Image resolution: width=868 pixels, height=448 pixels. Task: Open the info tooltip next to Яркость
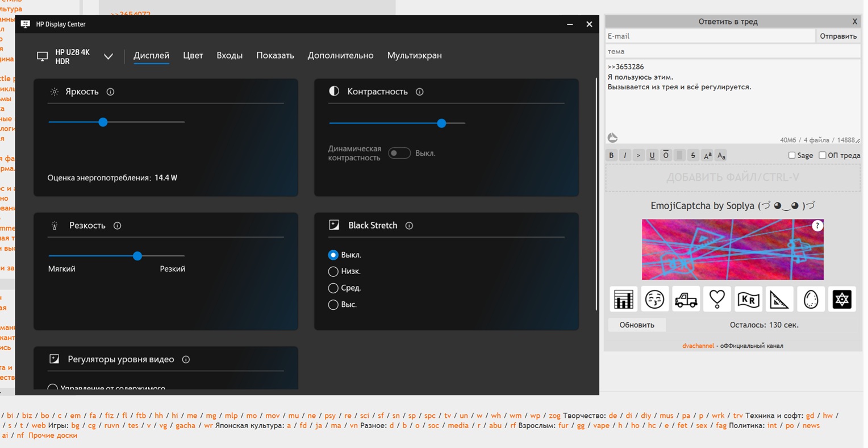pyautogui.click(x=110, y=92)
